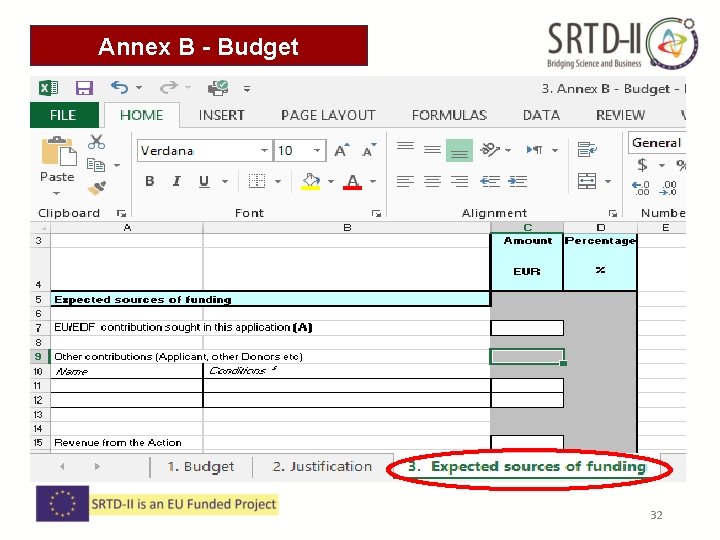Click the Decrease Decimal icon
720x540 pixels.
coord(668,188)
